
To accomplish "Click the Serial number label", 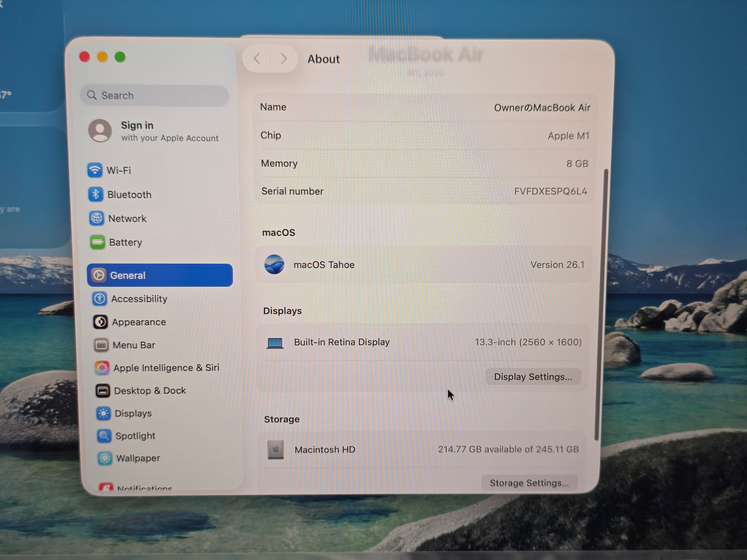I will [292, 191].
